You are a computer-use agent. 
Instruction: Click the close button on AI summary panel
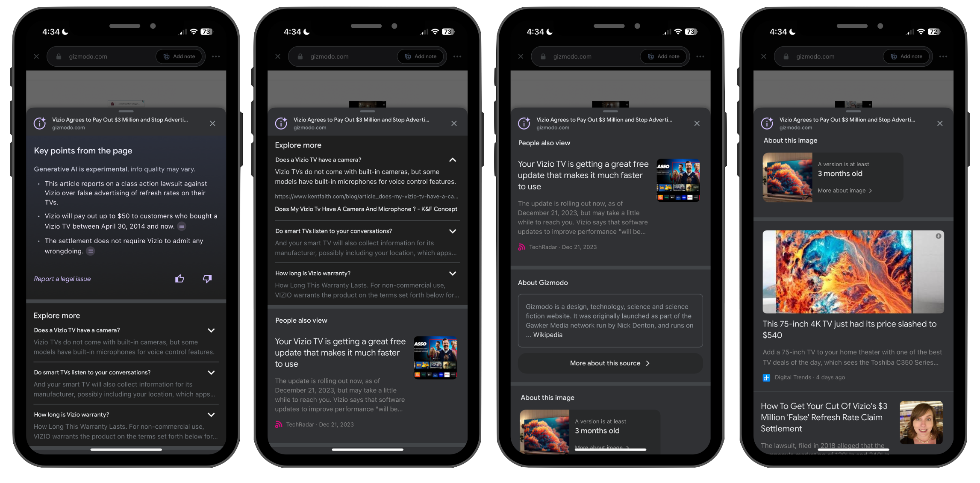(212, 123)
